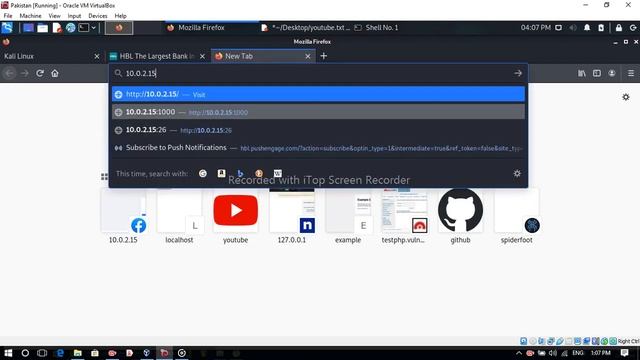Launch the web browser globe icon in Kali panel
640x360 pixels.
[x=71, y=28]
